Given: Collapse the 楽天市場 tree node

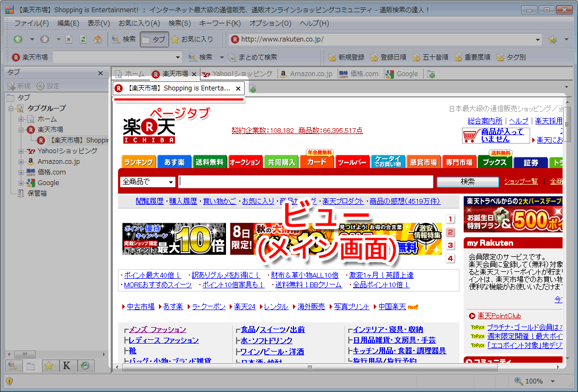Looking at the screenshot, I should (21, 130).
